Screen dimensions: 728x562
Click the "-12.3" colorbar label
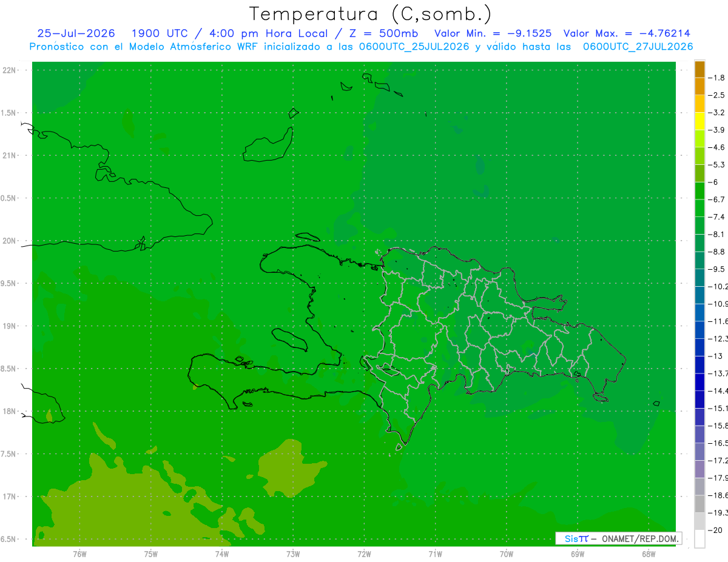[x=718, y=338]
